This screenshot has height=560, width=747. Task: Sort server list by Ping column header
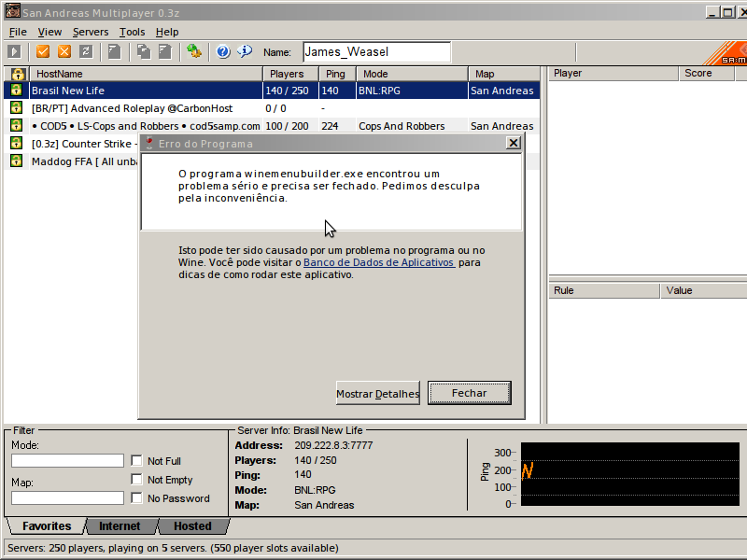[338, 74]
